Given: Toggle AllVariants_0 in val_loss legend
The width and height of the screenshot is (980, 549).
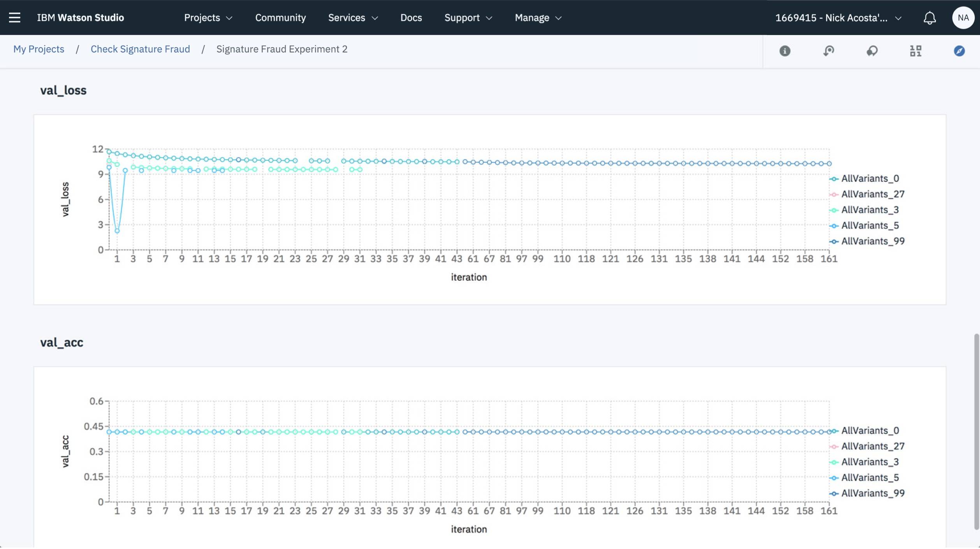Looking at the screenshot, I should click(x=865, y=179).
